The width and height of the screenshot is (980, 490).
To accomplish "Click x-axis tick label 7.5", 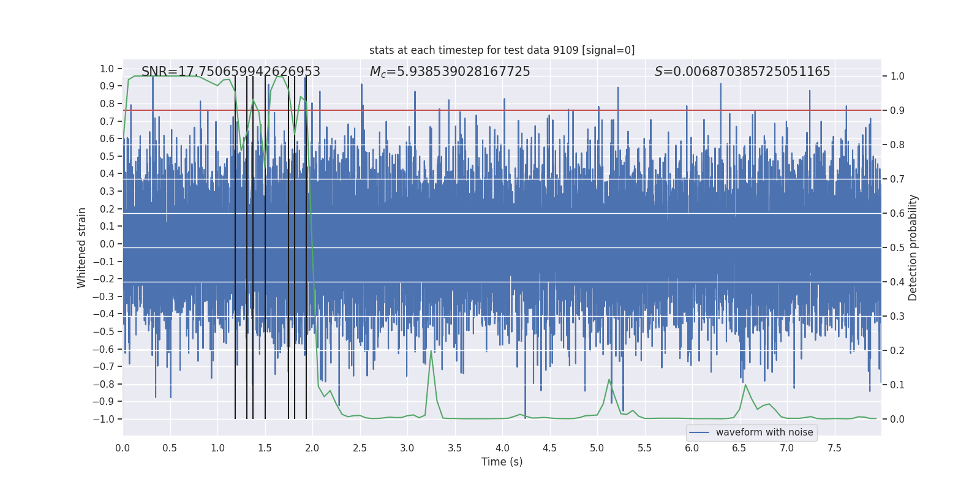I will point(834,448).
